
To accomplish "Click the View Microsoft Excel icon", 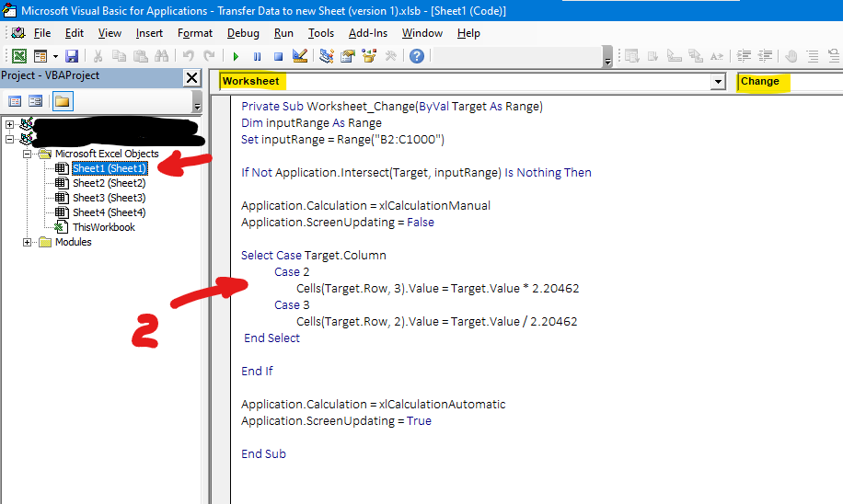I will point(19,56).
